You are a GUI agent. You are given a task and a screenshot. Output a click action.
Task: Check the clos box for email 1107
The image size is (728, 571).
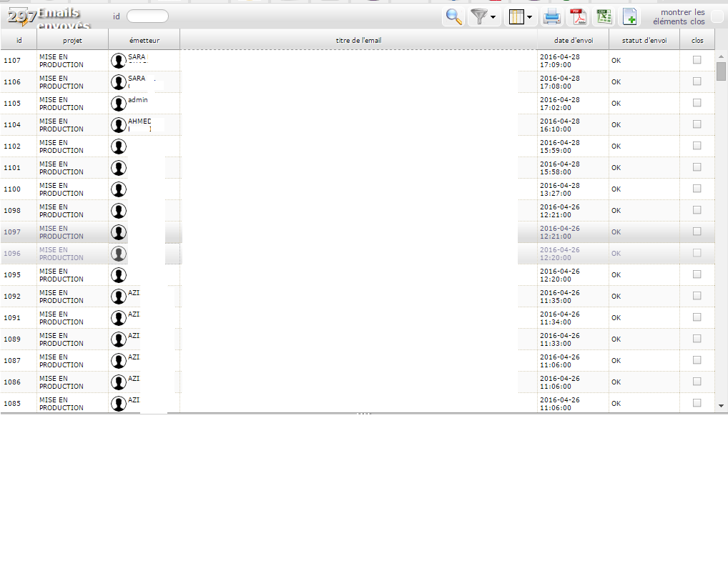[697, 60]
